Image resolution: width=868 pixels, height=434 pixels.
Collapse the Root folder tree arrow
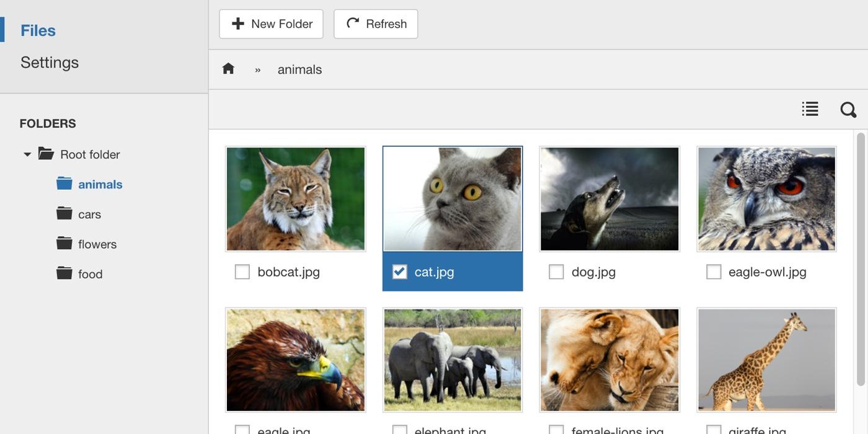27,154
